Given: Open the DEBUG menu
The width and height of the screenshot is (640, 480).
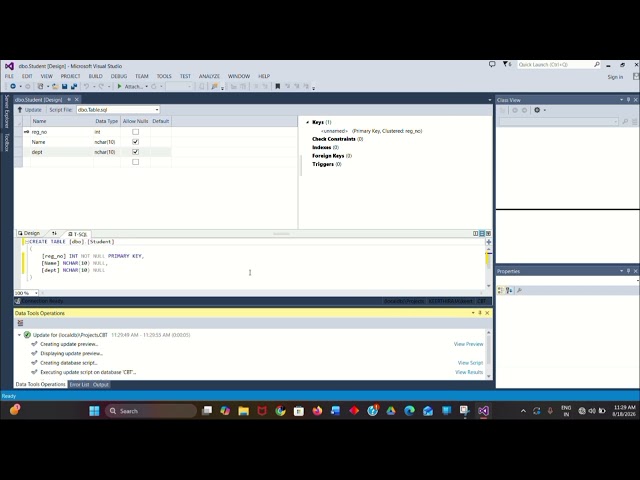Looking at the screenshot, I should [119, 76].
